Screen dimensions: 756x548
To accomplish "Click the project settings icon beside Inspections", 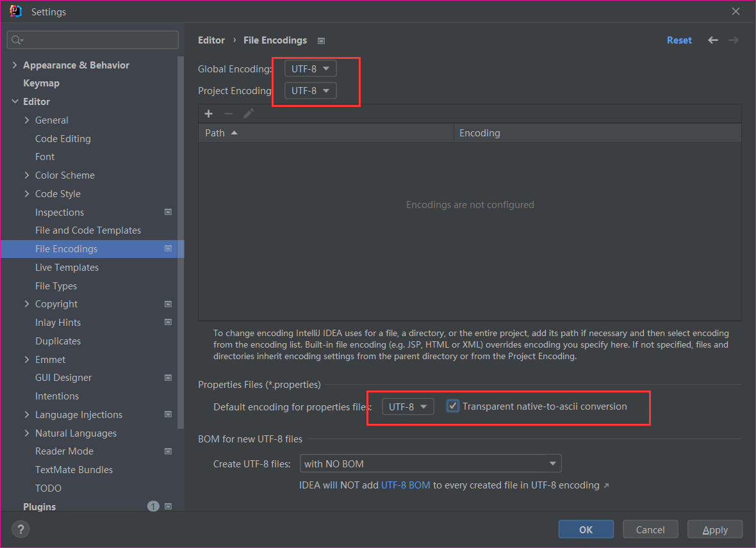I will click(168, 212).
